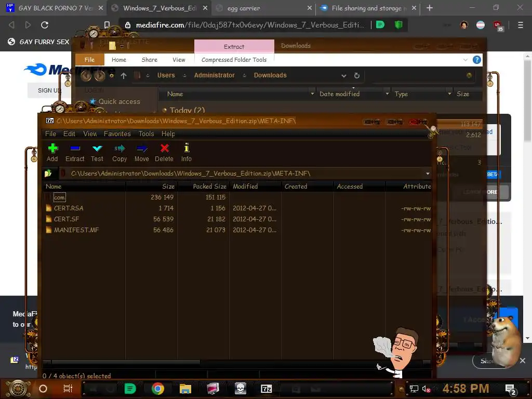Open Explorer help question mark icon

pos(477,60)
